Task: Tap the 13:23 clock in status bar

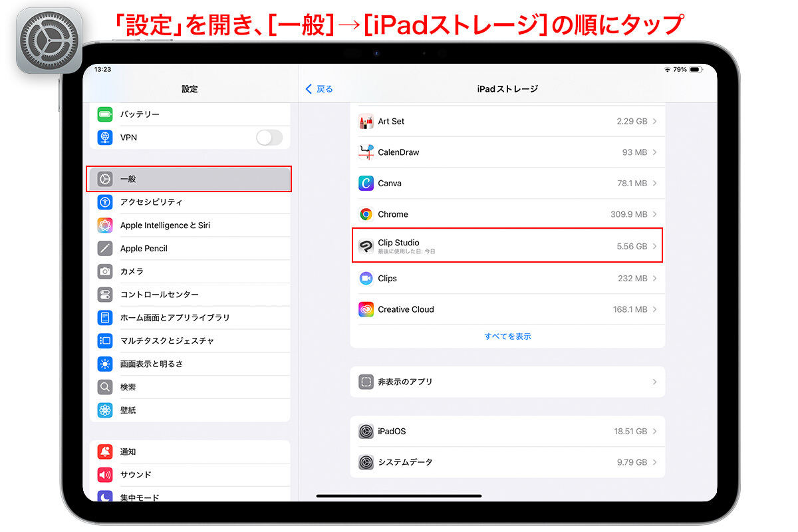Action: (103, 69)
